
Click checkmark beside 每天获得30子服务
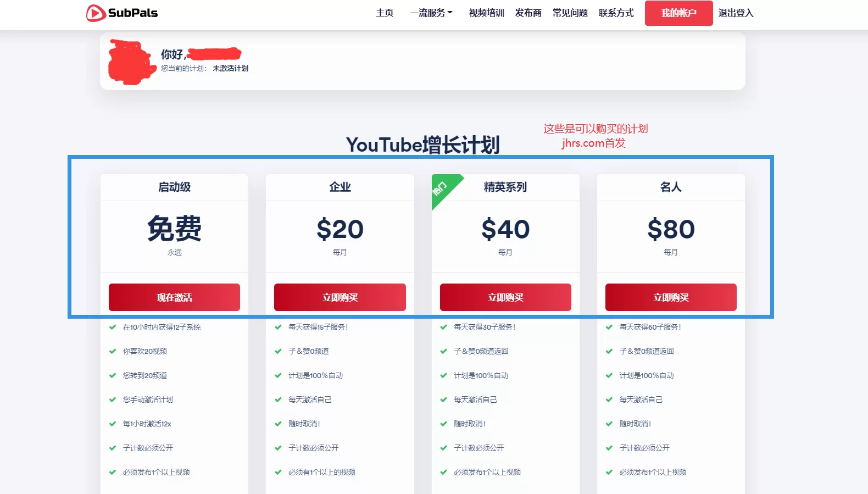pyautogui.click(x=443, y=327)
